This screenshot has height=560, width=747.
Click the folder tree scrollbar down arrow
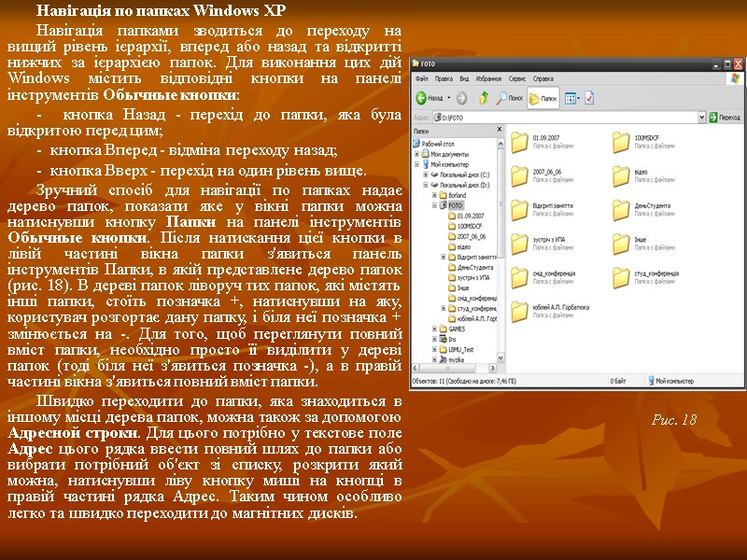(x=500, y=359)
